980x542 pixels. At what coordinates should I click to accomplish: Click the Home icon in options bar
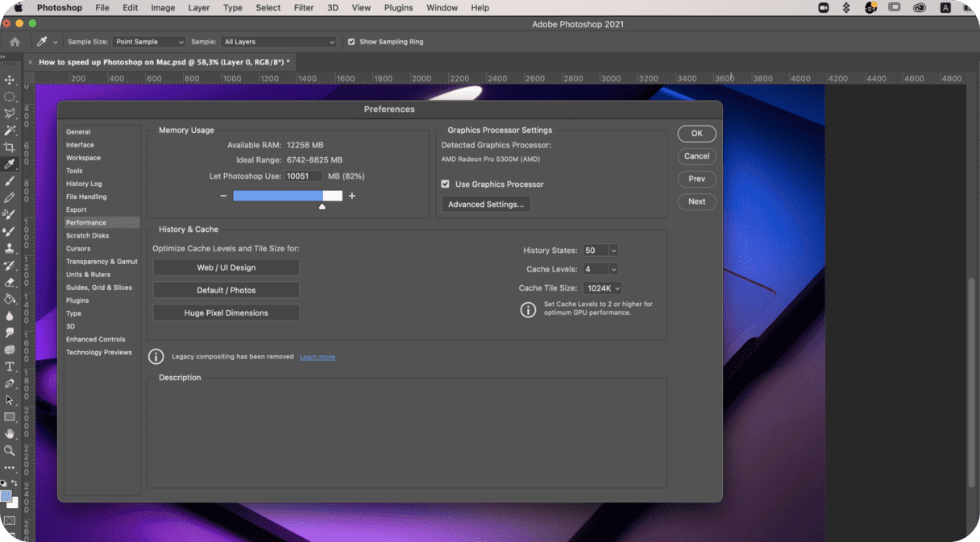coord(15,42)
